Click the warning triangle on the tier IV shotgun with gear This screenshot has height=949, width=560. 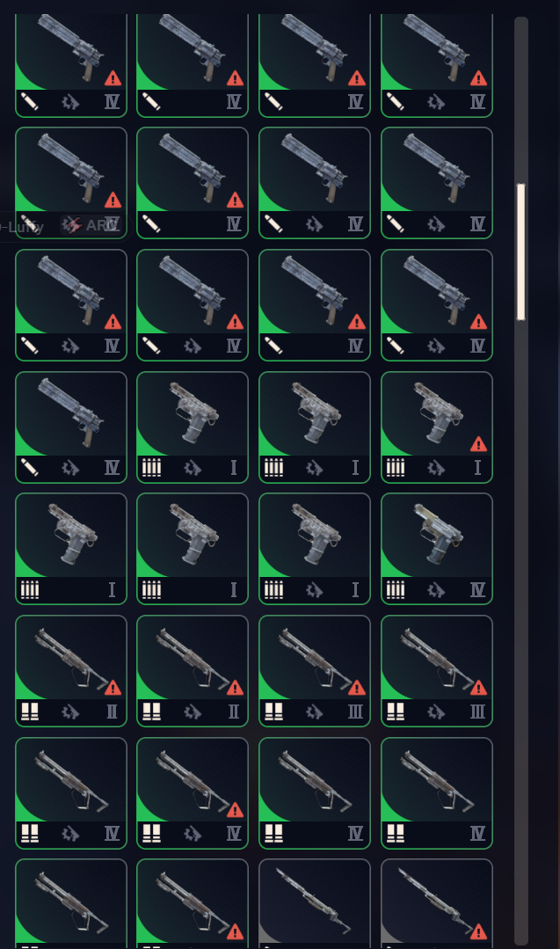coord(235,810)
